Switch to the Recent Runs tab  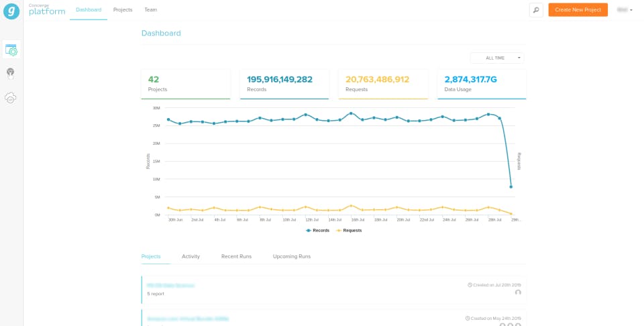tap(236, 256)
